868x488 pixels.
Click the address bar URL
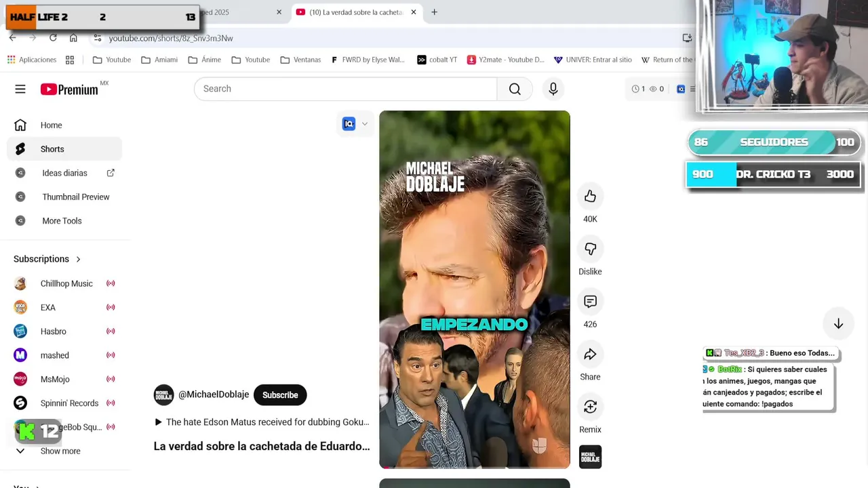(x=171, y=38)
